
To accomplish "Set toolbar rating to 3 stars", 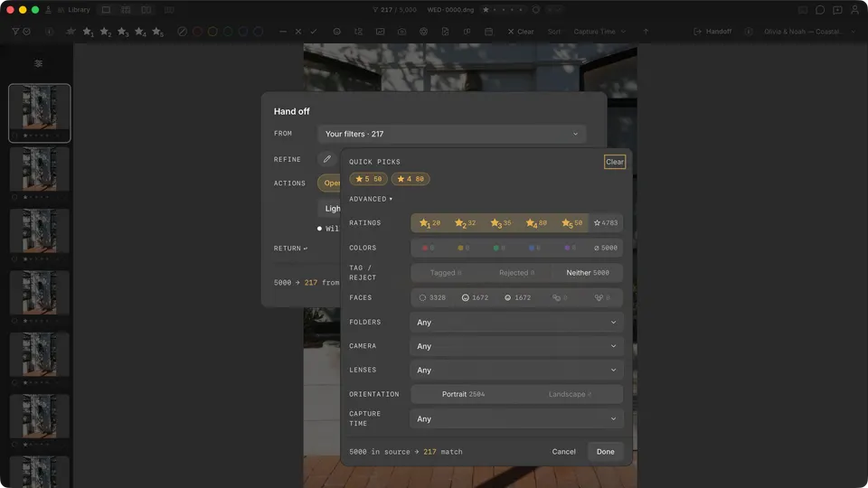I will 123,33.
